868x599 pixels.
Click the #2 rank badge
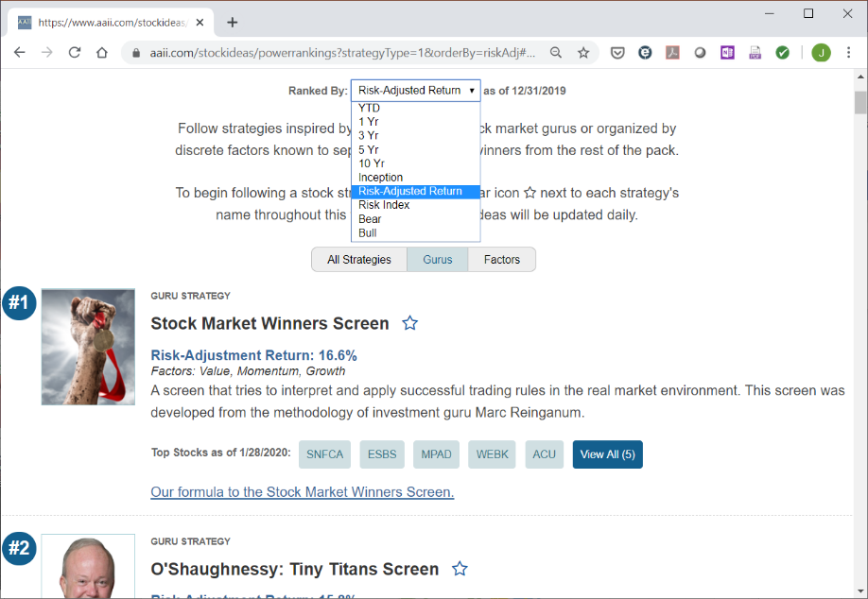(x=19, y=548)
